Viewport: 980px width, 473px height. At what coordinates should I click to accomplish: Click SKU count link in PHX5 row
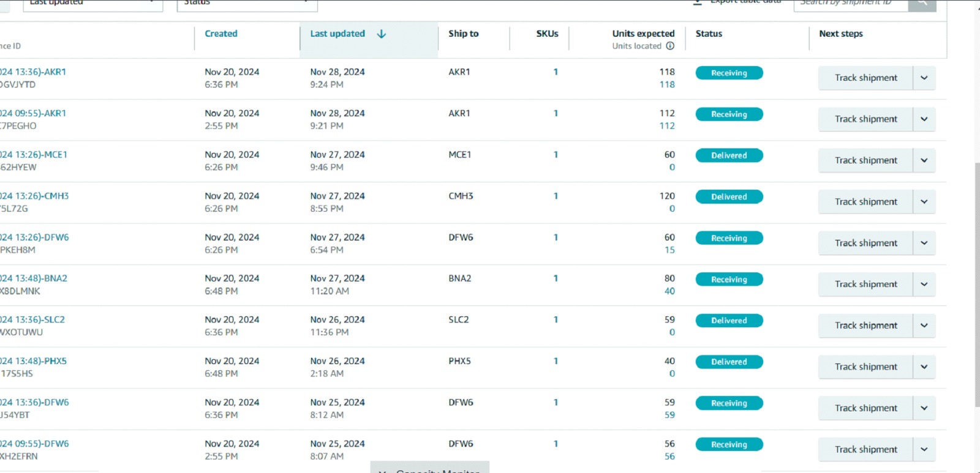556,361
